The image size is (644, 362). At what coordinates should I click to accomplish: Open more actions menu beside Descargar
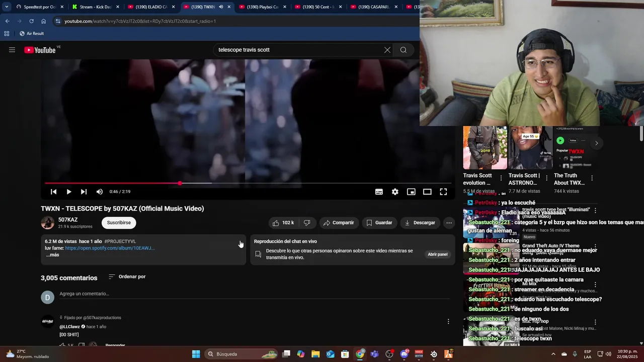tap(449, 223)
